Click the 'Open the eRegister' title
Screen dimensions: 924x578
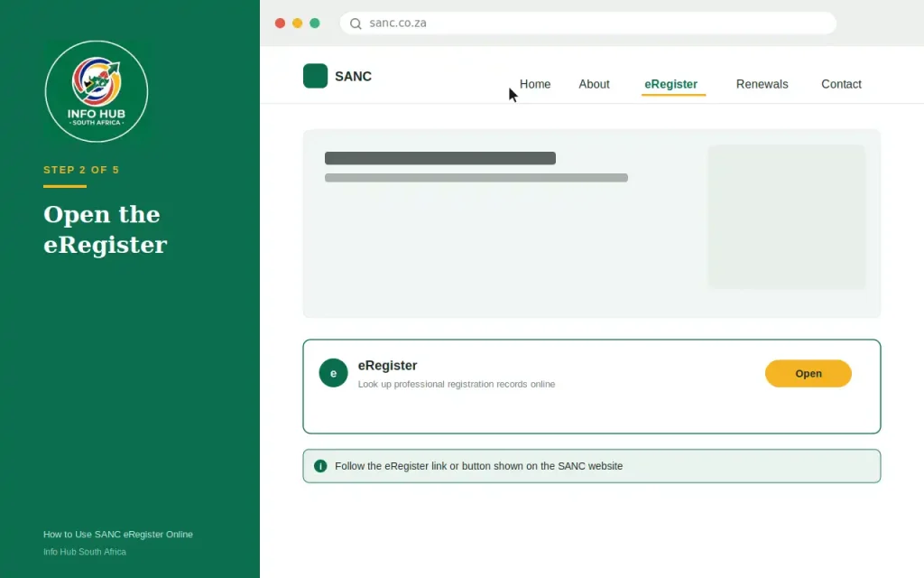click(105, 229)
